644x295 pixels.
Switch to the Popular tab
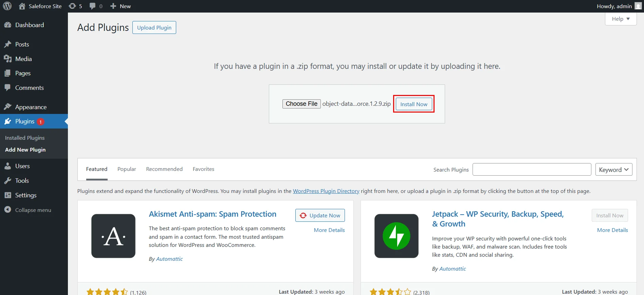pos(127,169)
